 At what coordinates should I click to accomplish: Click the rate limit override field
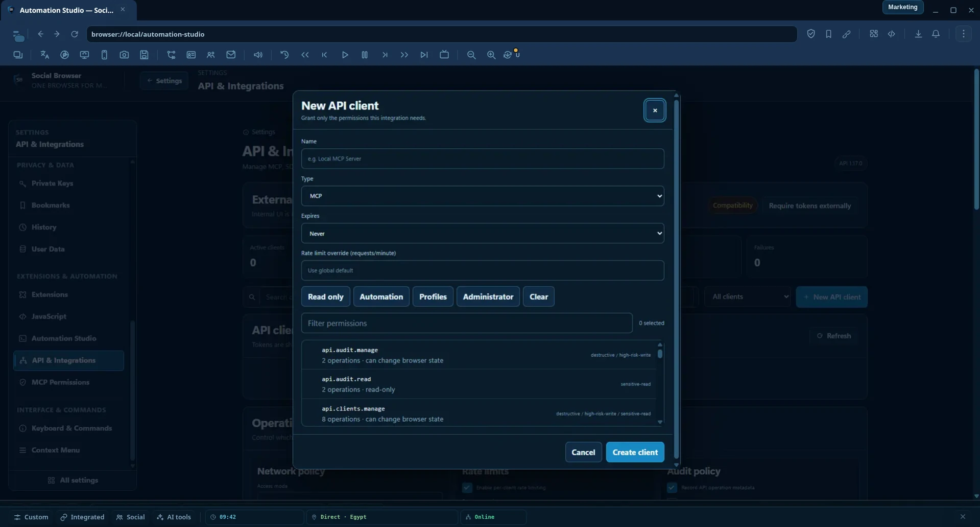483,270
